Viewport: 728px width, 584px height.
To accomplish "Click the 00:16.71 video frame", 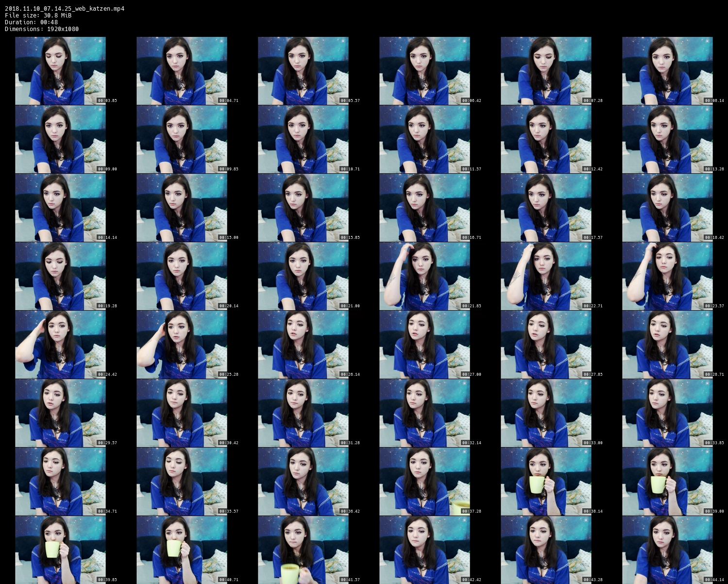I will [424, 208].
